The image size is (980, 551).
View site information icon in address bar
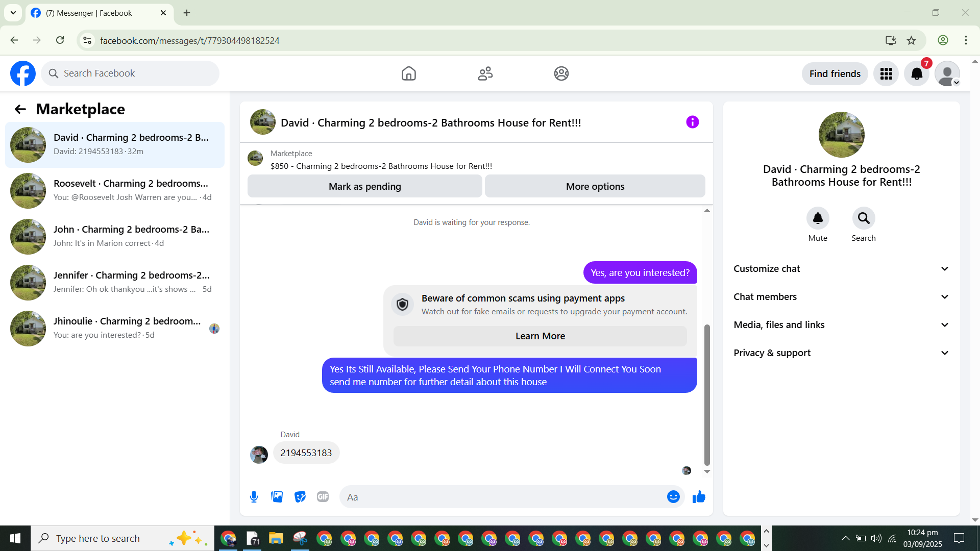coord(87,40)
